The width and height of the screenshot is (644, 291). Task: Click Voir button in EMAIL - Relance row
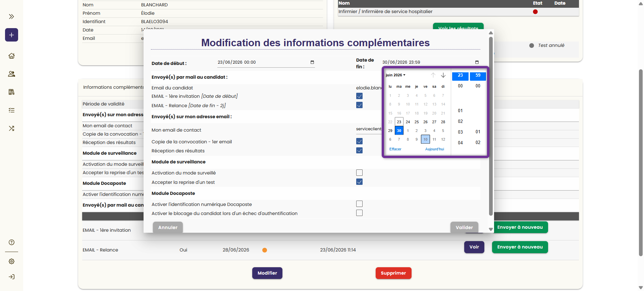click(x=474, y=247)
